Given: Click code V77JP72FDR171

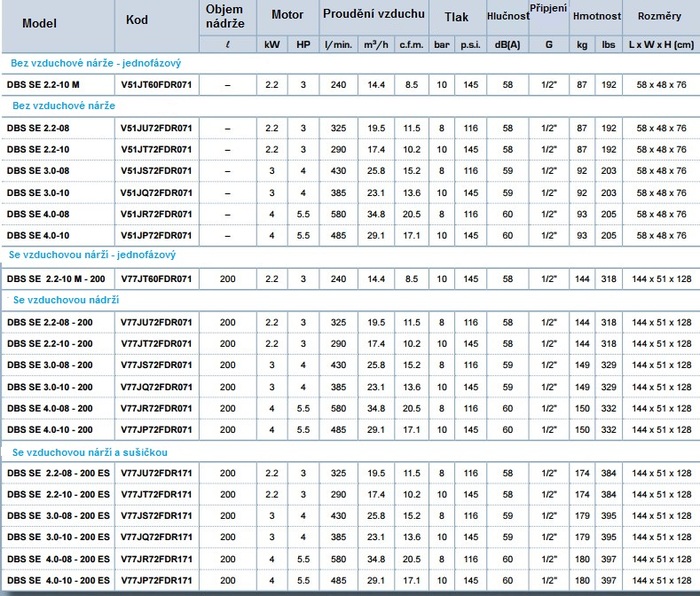Looking at the screenshot, I should tap(156, 581).
